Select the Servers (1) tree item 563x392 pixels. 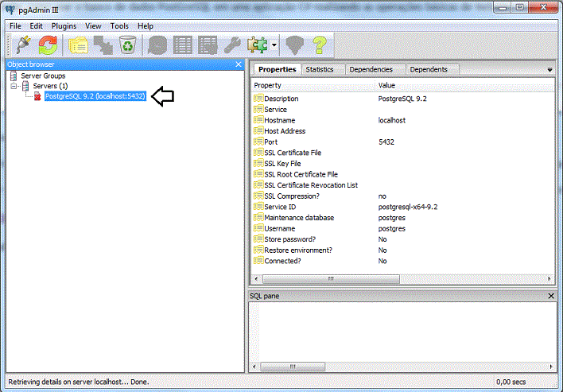coord(50,86)
